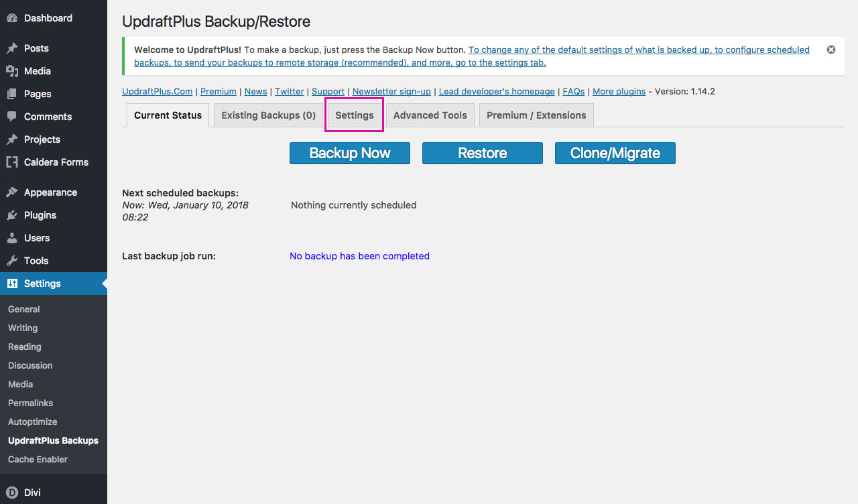The width and height of the screenshot is (858, 504).
Task: Click the Plugins plug icon
Action: click(12, 215)
